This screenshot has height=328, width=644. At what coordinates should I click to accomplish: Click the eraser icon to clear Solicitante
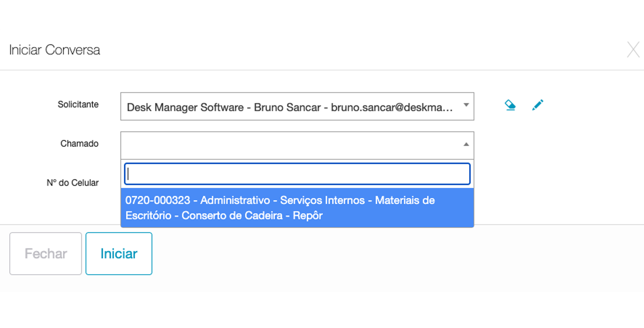tap(510, 105)
